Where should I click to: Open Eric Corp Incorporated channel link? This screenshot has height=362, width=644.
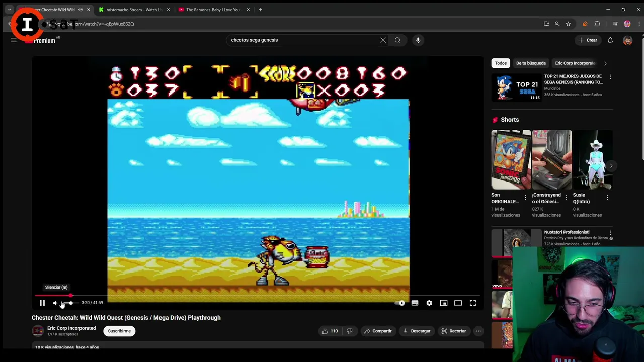71,328
